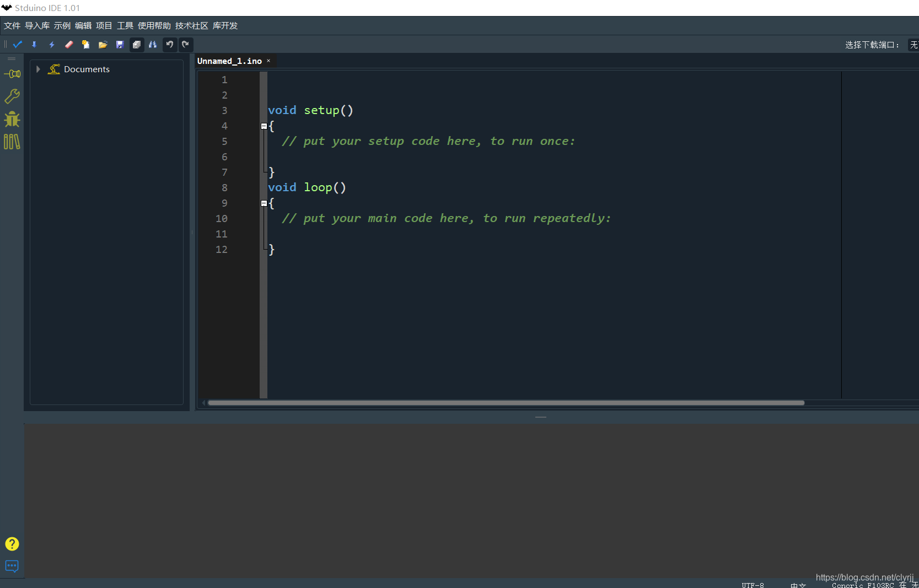Expand the Documents tree node
Screen dimensions: 919x588
pyautogui.click(x=38, y=69)
